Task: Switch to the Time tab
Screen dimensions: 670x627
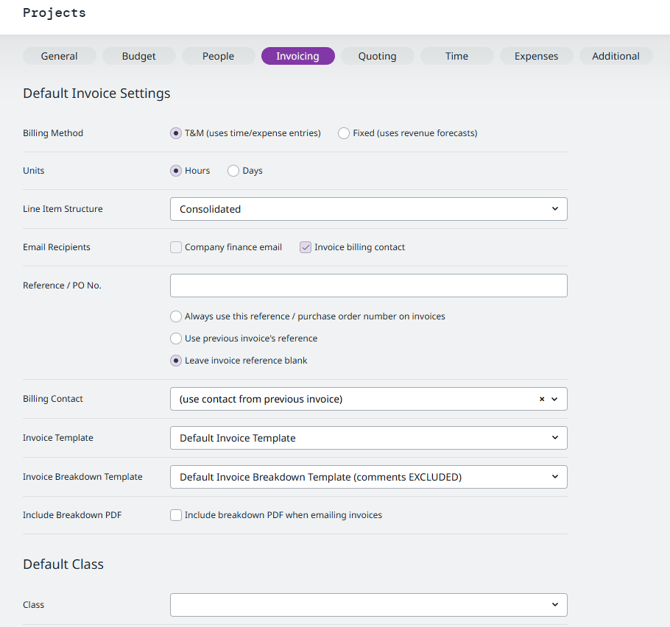Action: [x=457, y=56]
